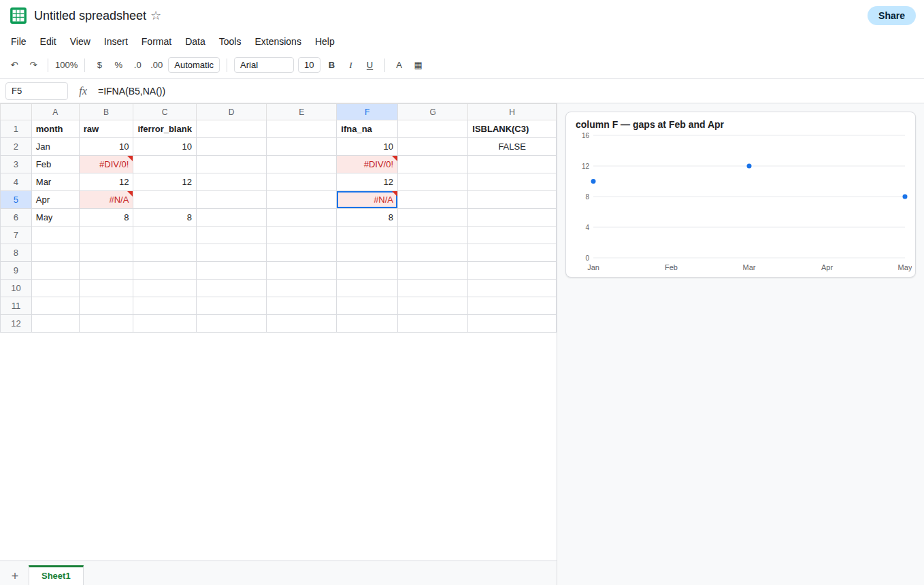Select row 5 header
The image size is (924, 585).
click(16, 200)
